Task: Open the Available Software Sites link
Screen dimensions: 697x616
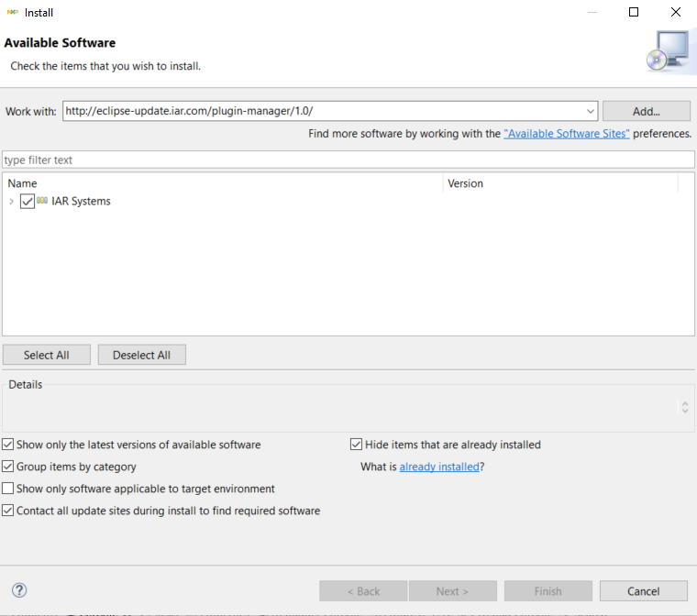Action: (567, 134)
